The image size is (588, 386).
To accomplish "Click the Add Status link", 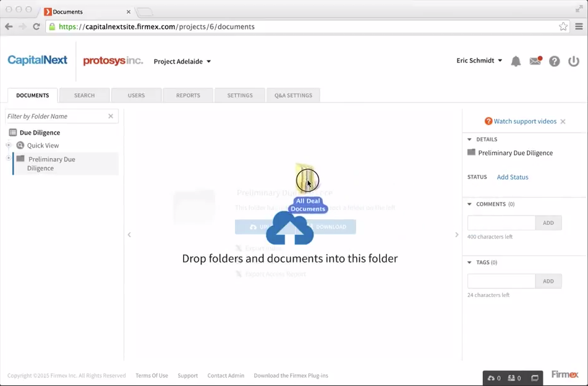I will coord(512,177).
